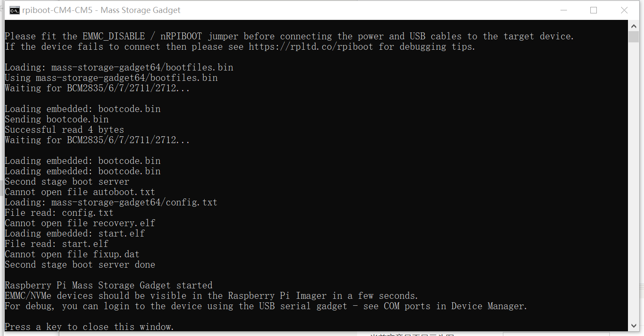The width and height of the screenshot is (644, 336).
Task: Maximize the rpiboot console window
Action: tap(593, 10)
